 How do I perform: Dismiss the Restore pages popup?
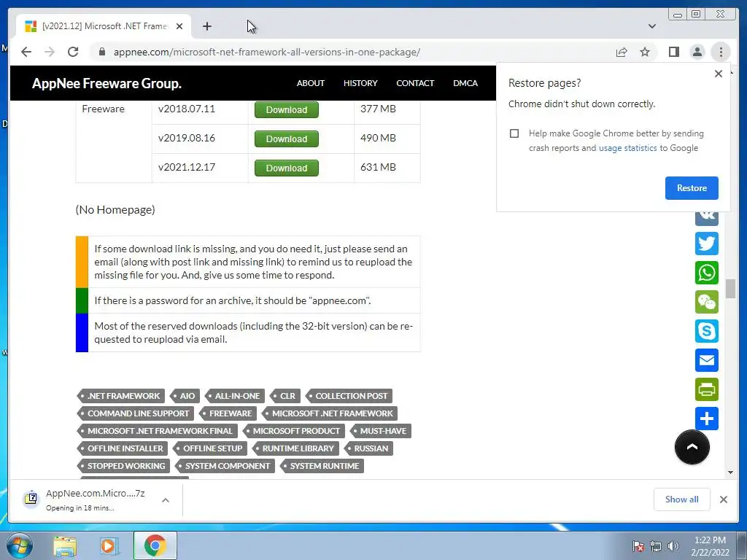coord(718,74)
